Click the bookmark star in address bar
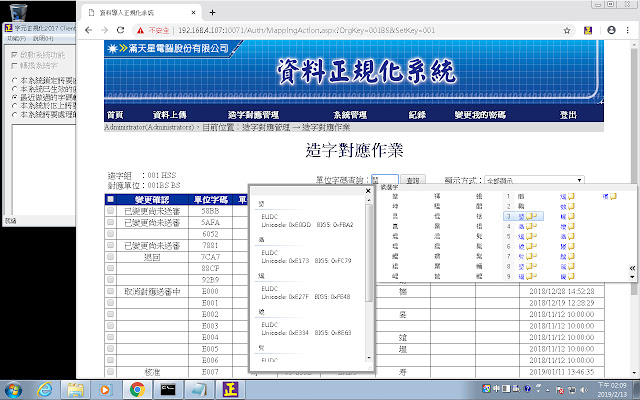 click(x=583, y=30)
